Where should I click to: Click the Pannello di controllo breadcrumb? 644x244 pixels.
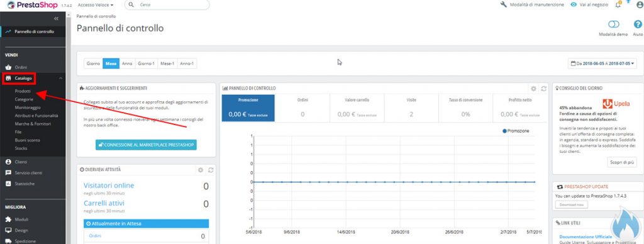point(96,16)
